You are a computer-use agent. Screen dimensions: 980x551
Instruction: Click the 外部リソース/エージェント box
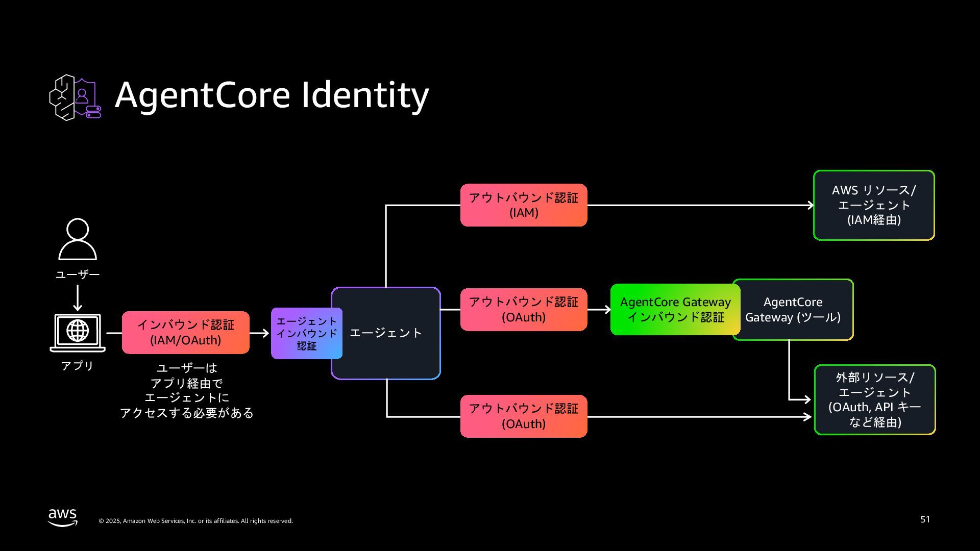(x=875, y=399)
